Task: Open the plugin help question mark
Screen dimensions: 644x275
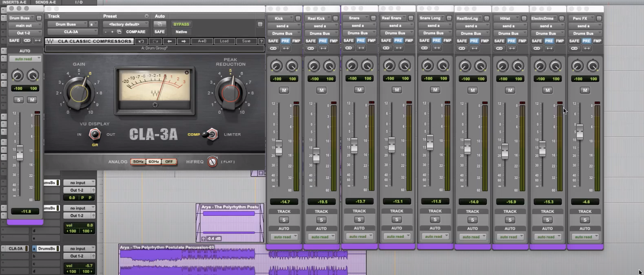Action: click(x=262, y=41)
